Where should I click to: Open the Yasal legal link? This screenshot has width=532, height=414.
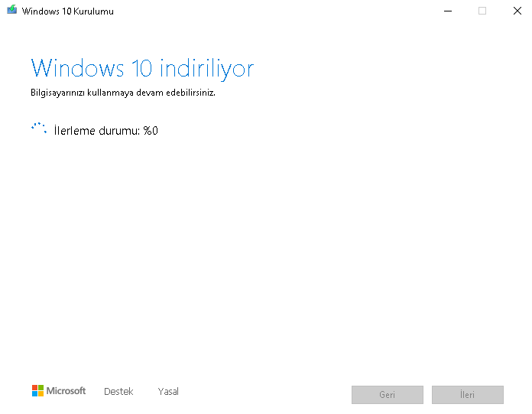pyautogui.click(x=168, y=392)
